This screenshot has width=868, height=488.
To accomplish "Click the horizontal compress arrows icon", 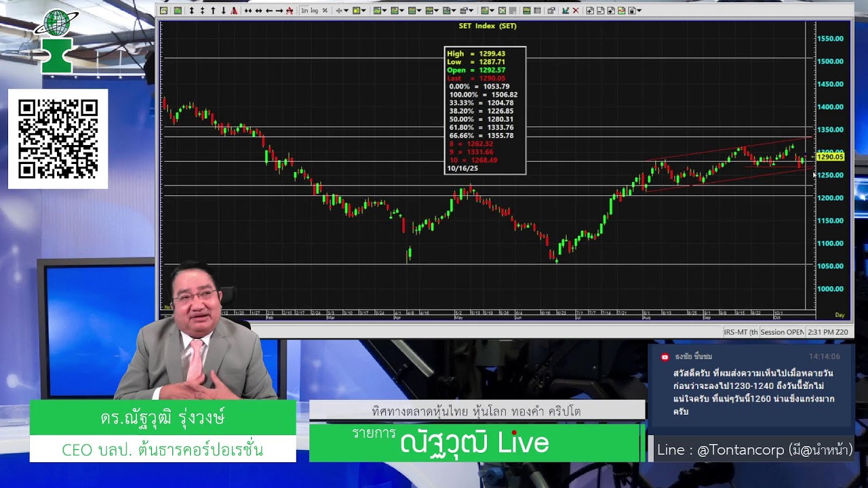I will (x=248, y=11).
